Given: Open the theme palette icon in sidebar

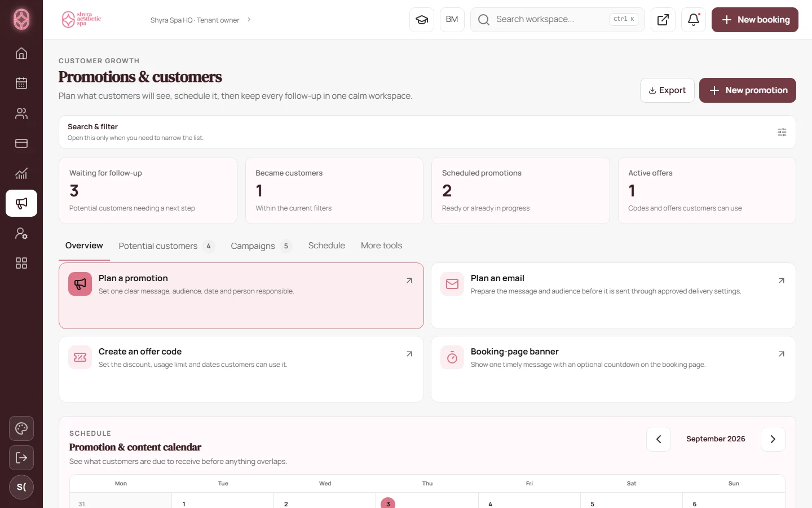Looking at the screenshot, I should pyautogui.click(x=21, y=428).
